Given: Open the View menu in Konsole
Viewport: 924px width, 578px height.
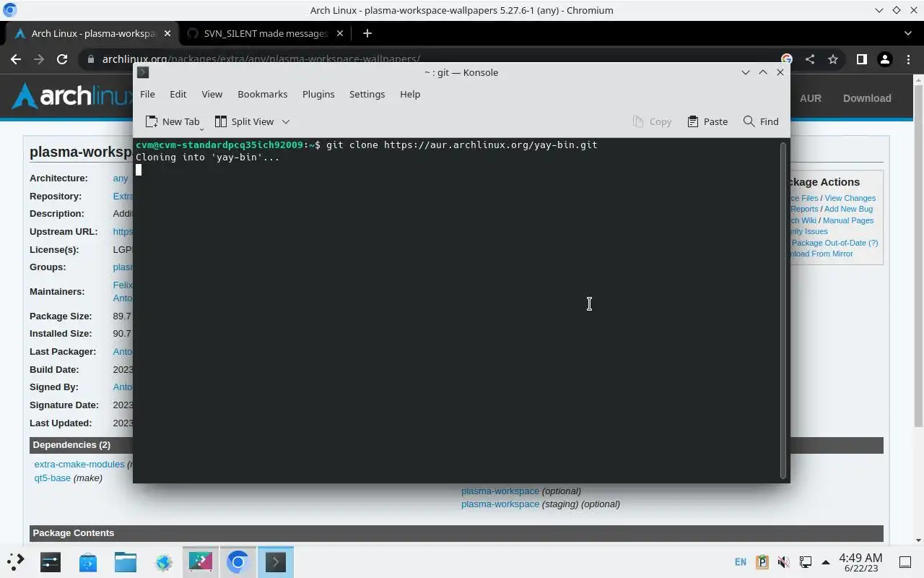Looking at the screenshot, I should click(x=212, y=94).
